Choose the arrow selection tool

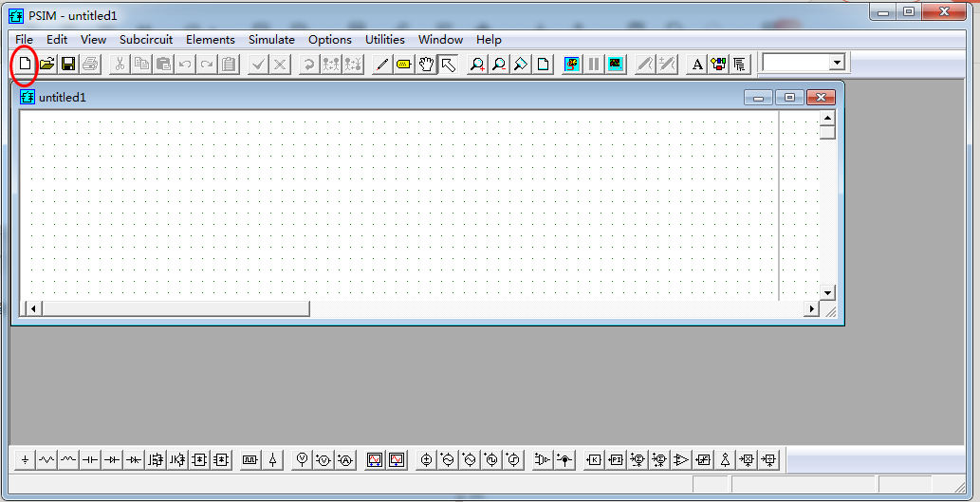click(x=448, y=64)
